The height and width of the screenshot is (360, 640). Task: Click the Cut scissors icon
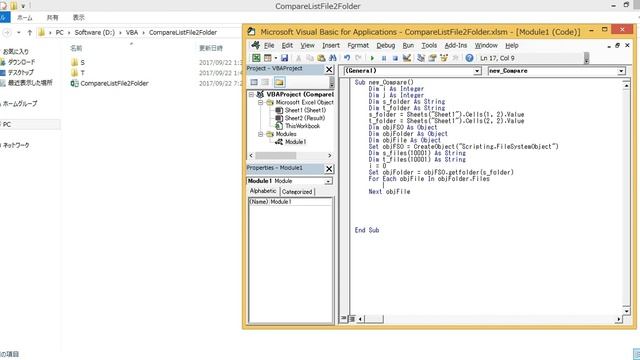[x=298, y=58]
